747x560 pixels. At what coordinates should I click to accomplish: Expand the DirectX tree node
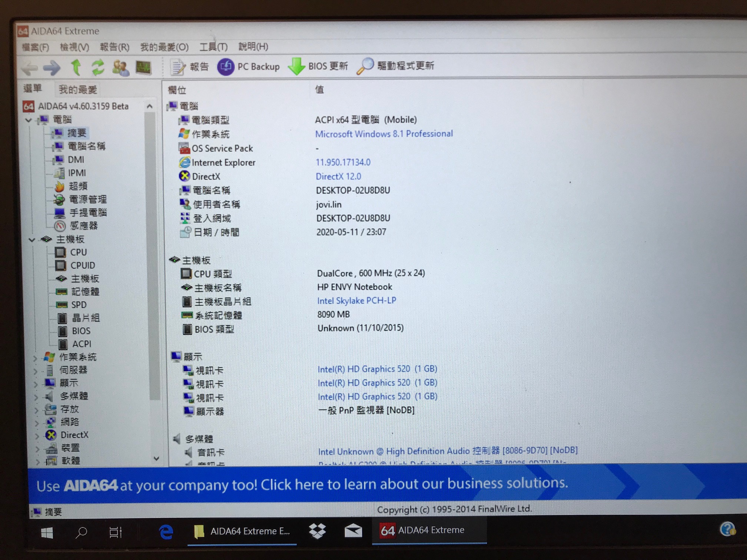(x=37, y=436)
